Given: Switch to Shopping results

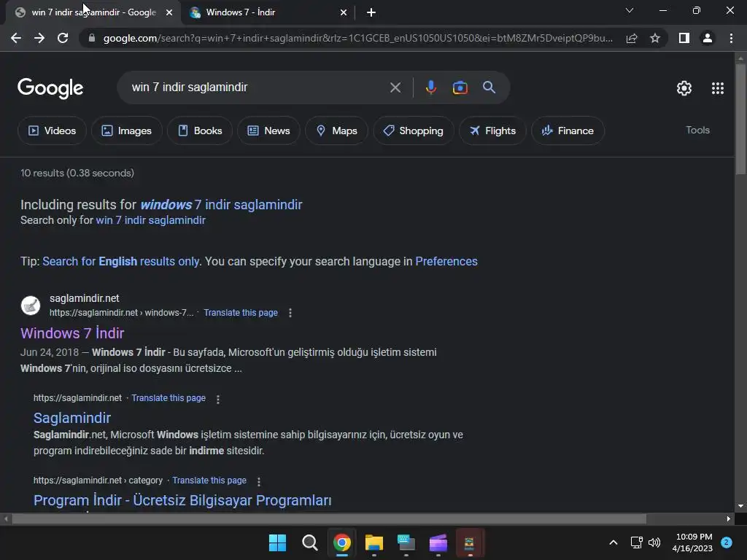Looking at the screenshot, I should pos(413,131).
